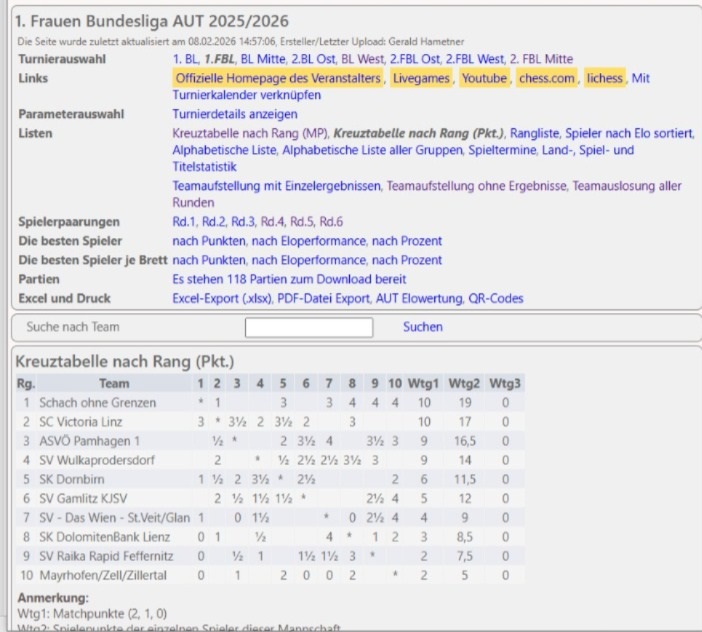The height and width of the screenshot is (632, 702).
Task: Open the Youtube link
Action: pyautogui.click(x=483, y=77)
